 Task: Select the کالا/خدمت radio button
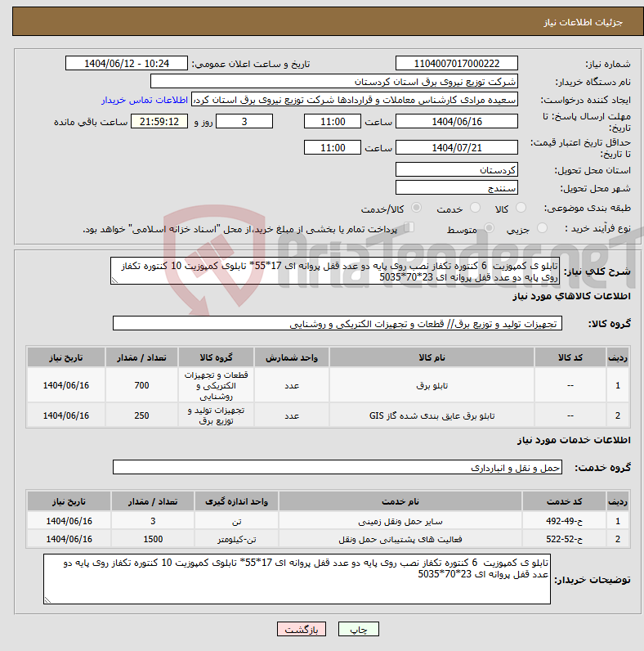[416, 208]
